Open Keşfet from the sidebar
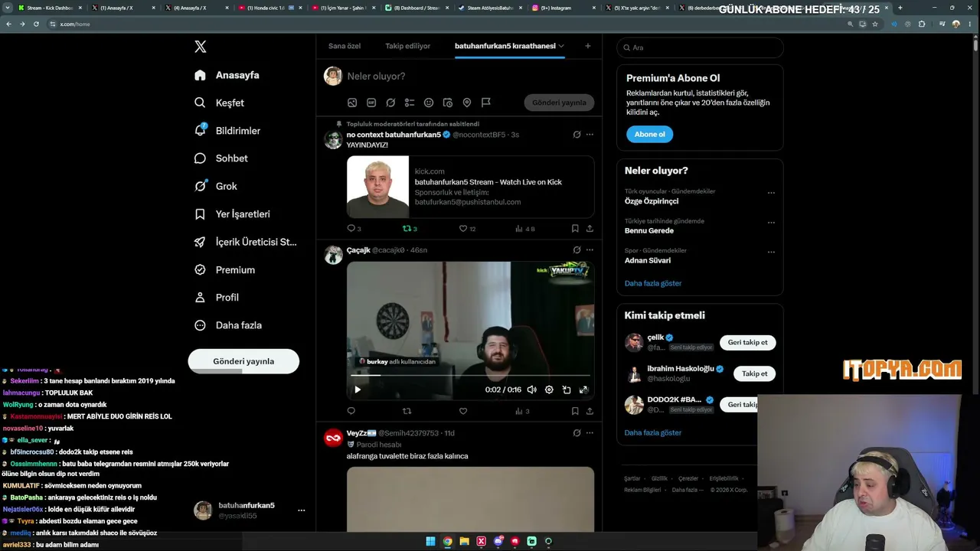Image resolution: width=980 pixels, height=551 pixels. 220,103
